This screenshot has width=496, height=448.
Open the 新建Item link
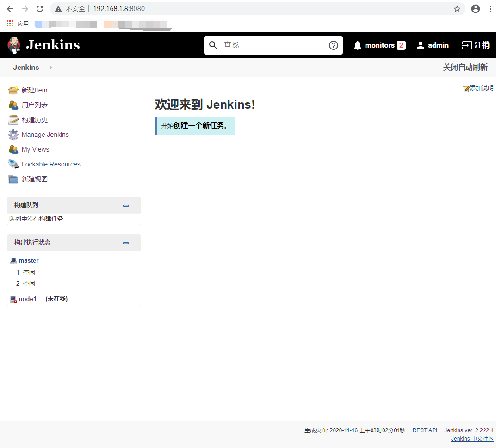click(x=35, y=91)
